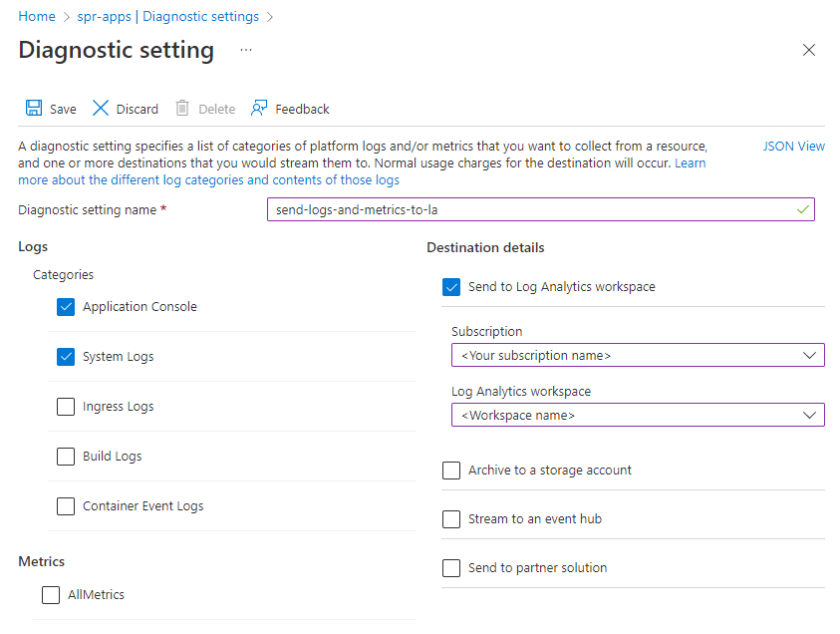The image size is (840, 634).
Task: Open the JSON View link
Action: [793, 146]
